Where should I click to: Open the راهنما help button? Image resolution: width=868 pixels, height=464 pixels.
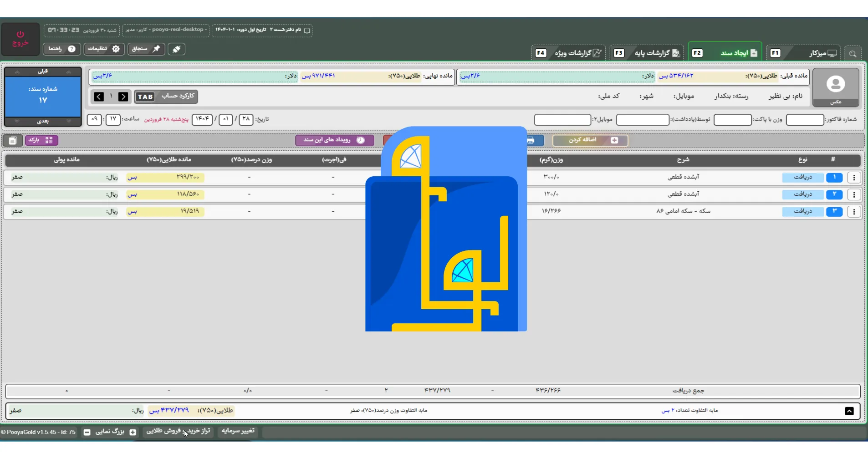click(x=62, y=49)
